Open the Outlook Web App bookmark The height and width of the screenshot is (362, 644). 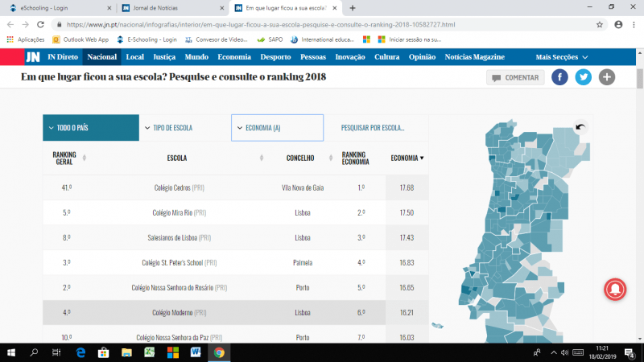point(81,39)
